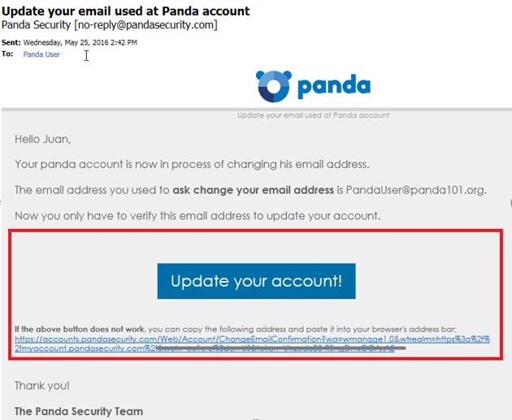Click the URL line starting with 2fmyaccount.pandasecurity.com
The height and width of the screenshot is (420, 512).
[205, 349]
